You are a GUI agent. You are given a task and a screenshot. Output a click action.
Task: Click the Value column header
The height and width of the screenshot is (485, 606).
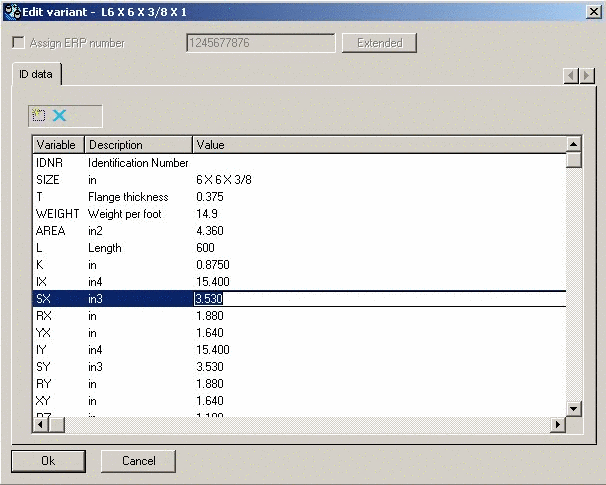[379, 145]
